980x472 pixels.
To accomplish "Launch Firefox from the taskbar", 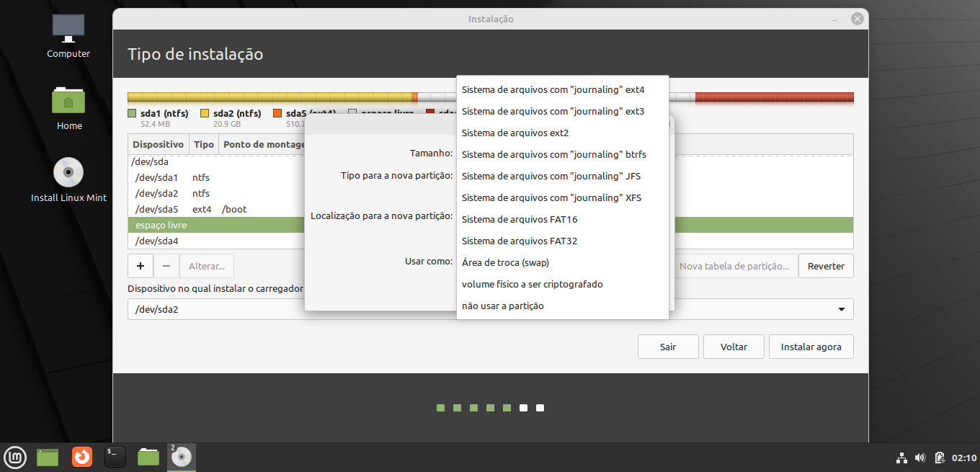I will point(82,457).
